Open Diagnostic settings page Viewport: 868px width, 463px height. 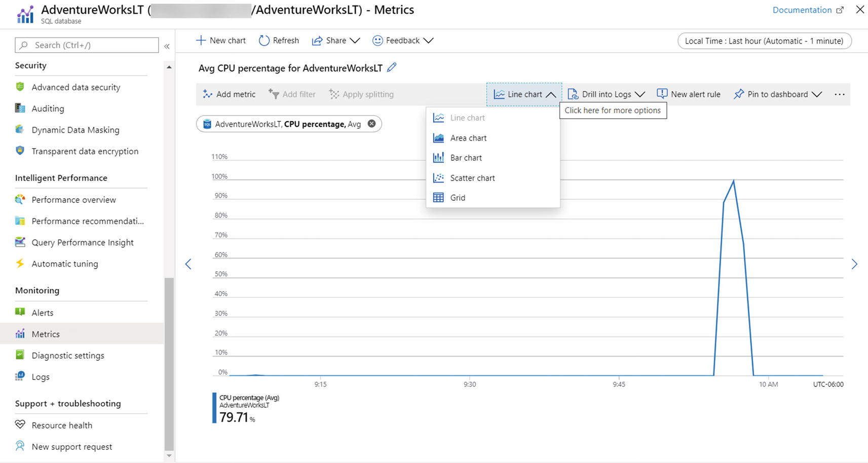point(68,355)
